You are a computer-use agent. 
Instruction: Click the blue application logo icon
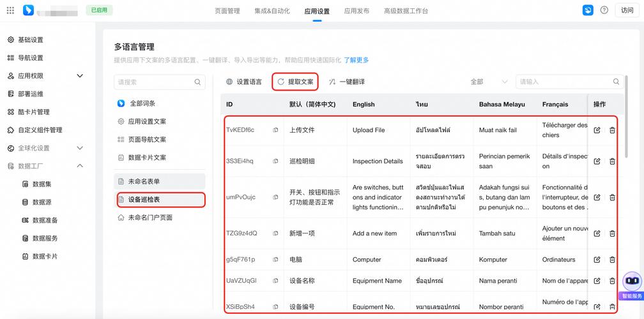[28, 10]
